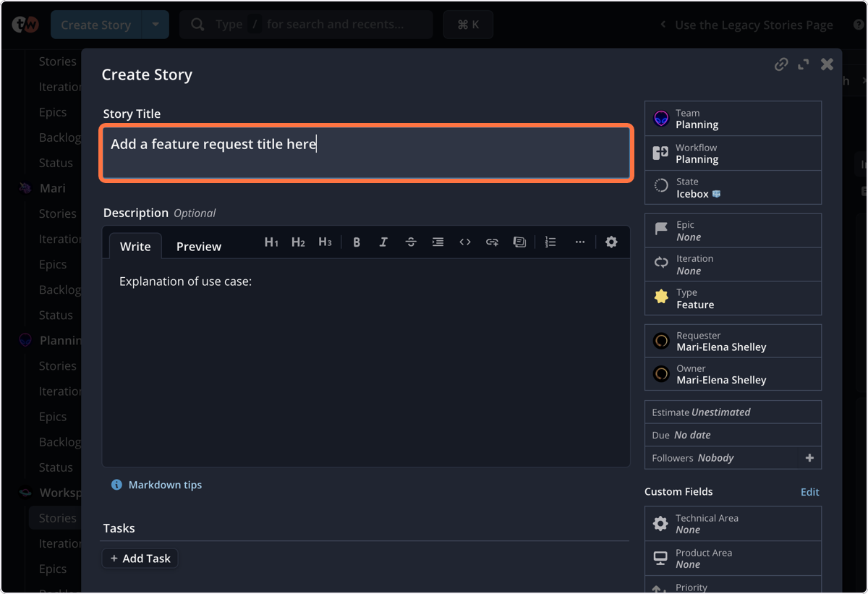Open editor settings gear icon
This screenshot has height=594, width=868.
click(x=611, y=242)
